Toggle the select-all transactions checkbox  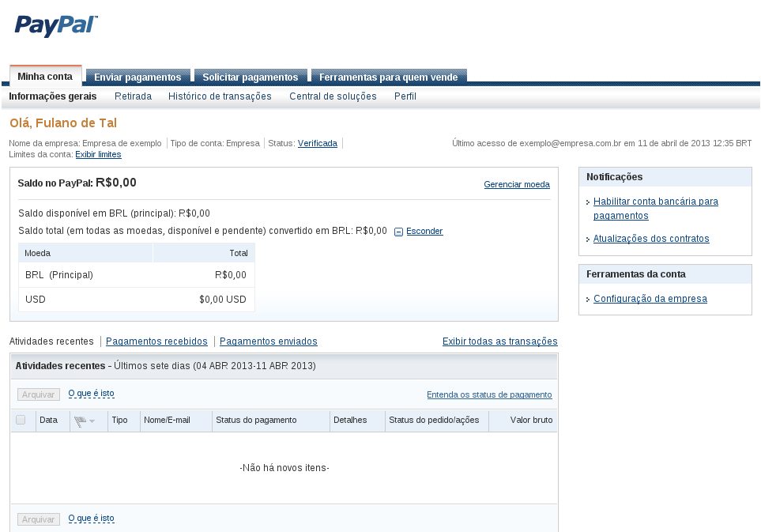coord(21,420)
